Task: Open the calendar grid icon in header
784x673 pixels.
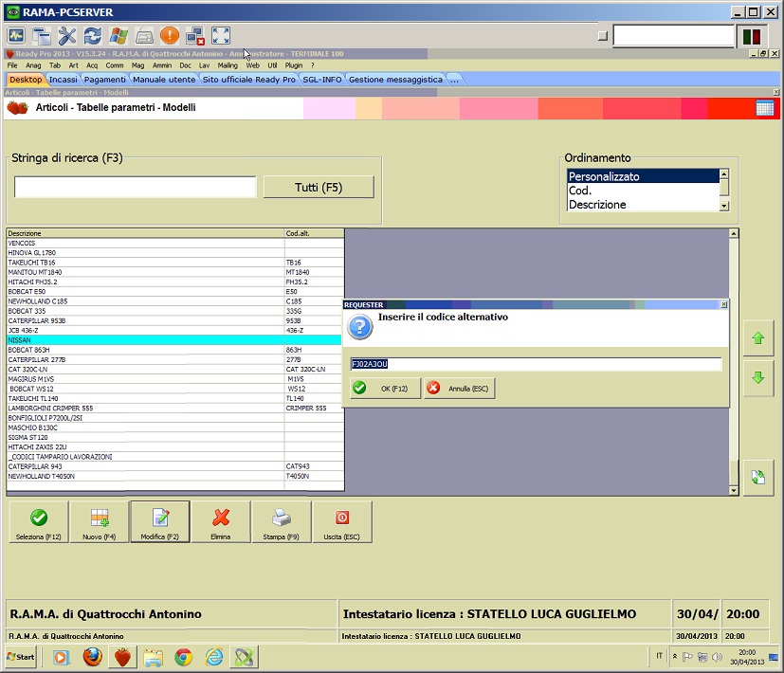Action: pyautogui.click(x=765, y=108)
